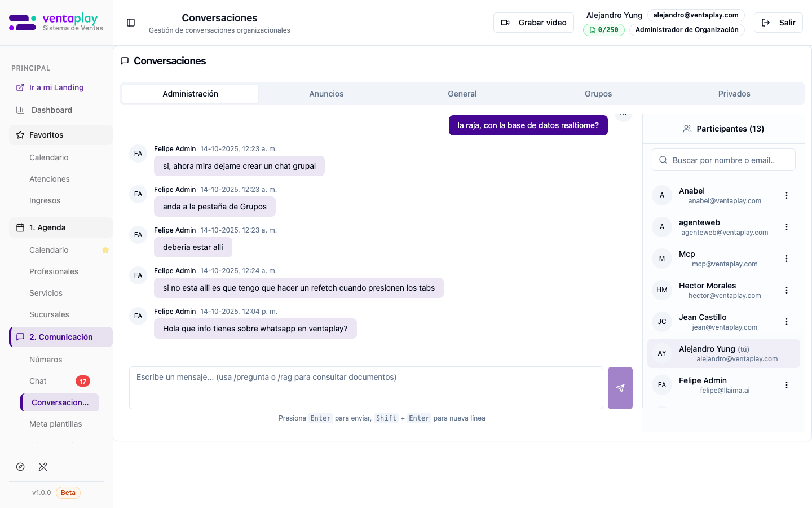Select the Participantes people icon
This screenshot has width=812, height=508.
[687, 128]
